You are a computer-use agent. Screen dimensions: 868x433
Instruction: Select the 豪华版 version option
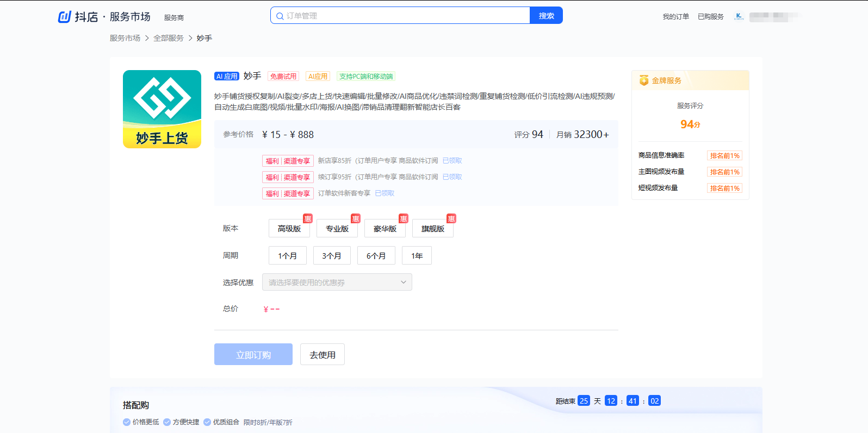[x=385, y=228]
